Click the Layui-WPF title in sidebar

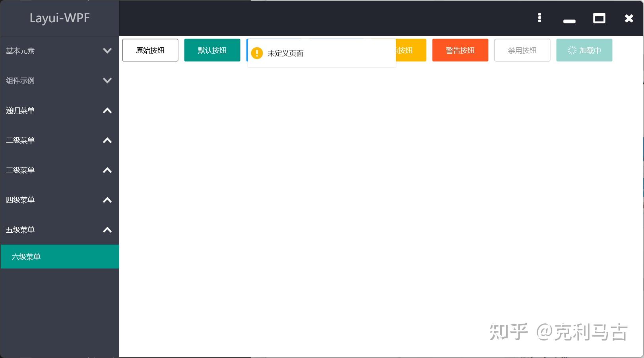[60, 18]
